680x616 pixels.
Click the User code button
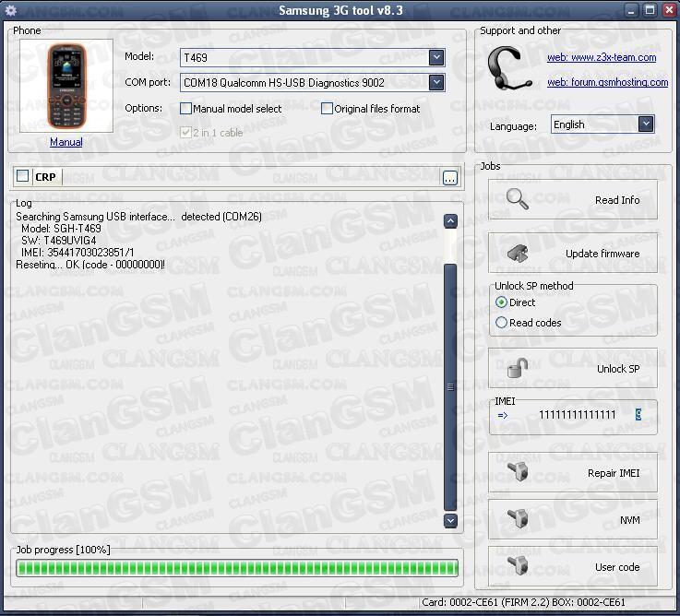tap(572, 566)
